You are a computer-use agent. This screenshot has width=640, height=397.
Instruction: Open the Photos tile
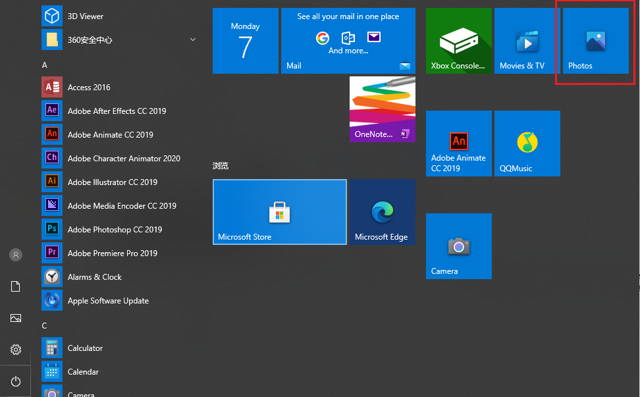[596, 41]
